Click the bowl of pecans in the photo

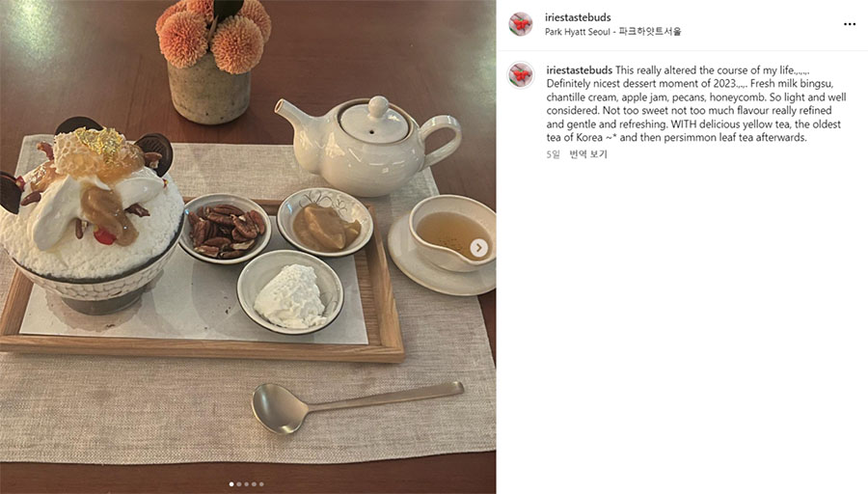(226, 228)
